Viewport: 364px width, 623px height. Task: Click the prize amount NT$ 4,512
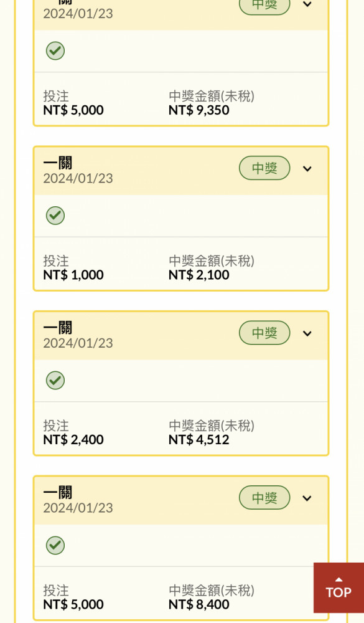199,440
